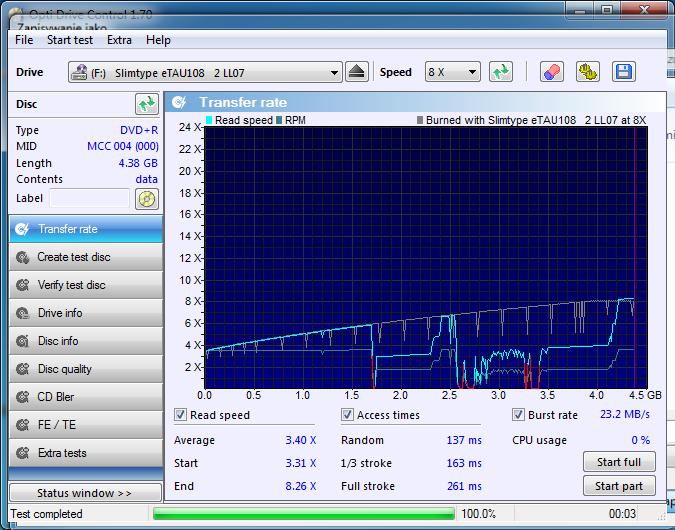Image resolution: width=675 pixels, height=530 pixels.
Task: Click the 100.0% progress percentage text
Action: 478,514
